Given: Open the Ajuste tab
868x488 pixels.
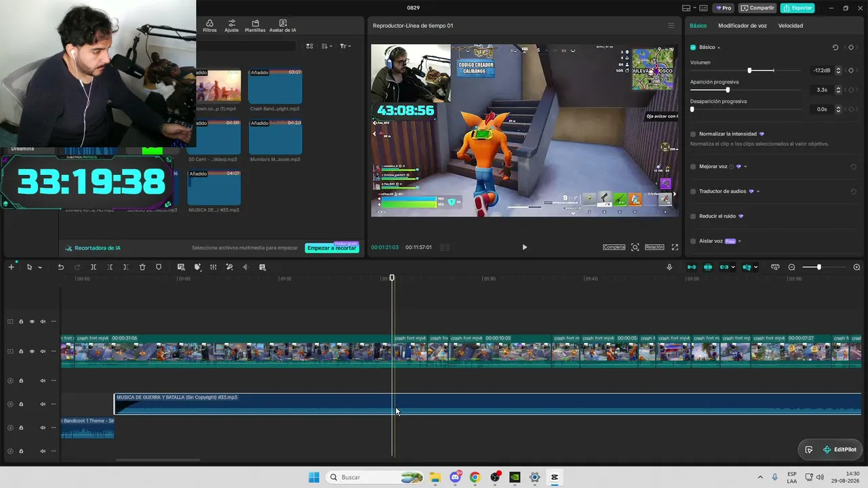Looking at the screenshot, I should coord(232,26).
